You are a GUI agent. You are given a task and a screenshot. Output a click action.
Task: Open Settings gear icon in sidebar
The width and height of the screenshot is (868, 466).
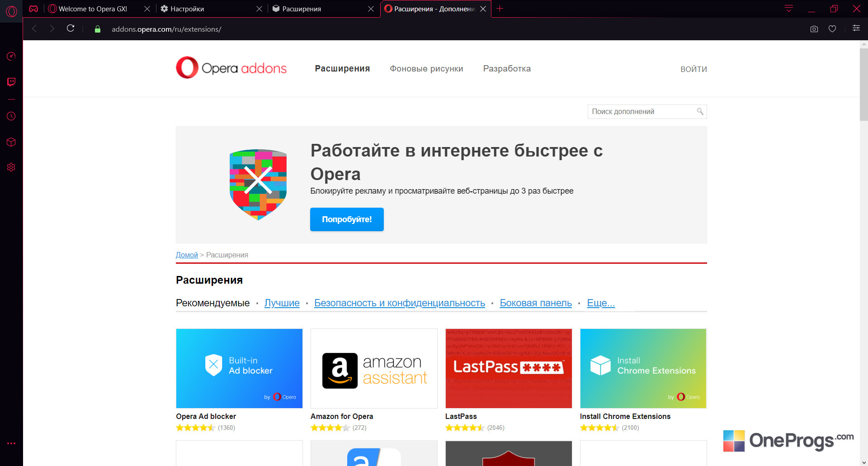pos(11,167)
